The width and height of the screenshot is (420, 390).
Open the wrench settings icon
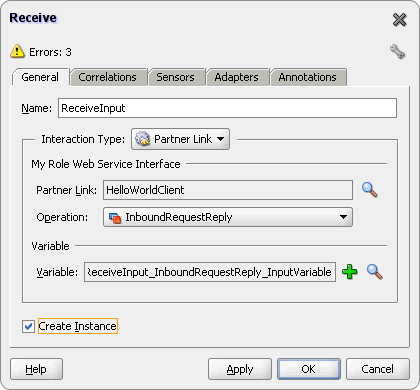[x=397, y=52]
